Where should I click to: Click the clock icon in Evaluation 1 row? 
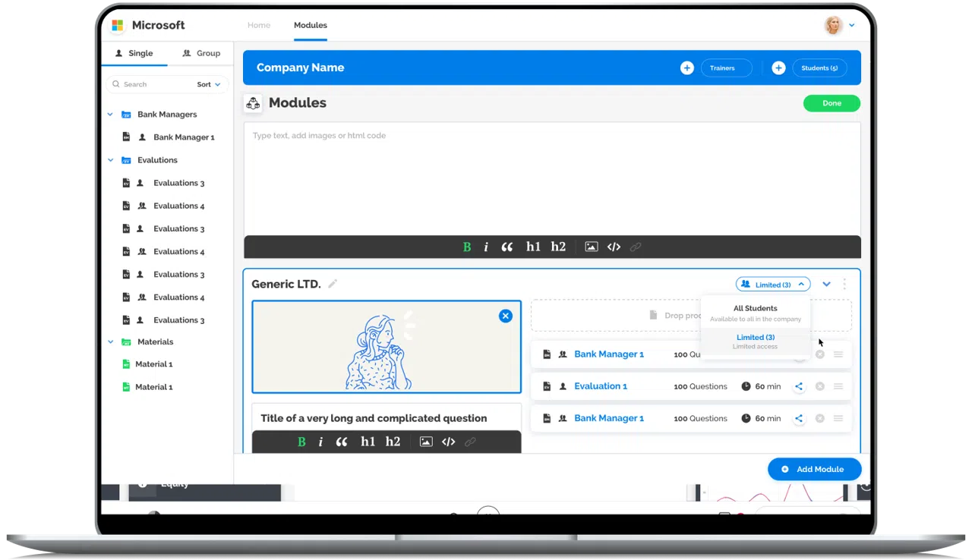coord(746,386)
